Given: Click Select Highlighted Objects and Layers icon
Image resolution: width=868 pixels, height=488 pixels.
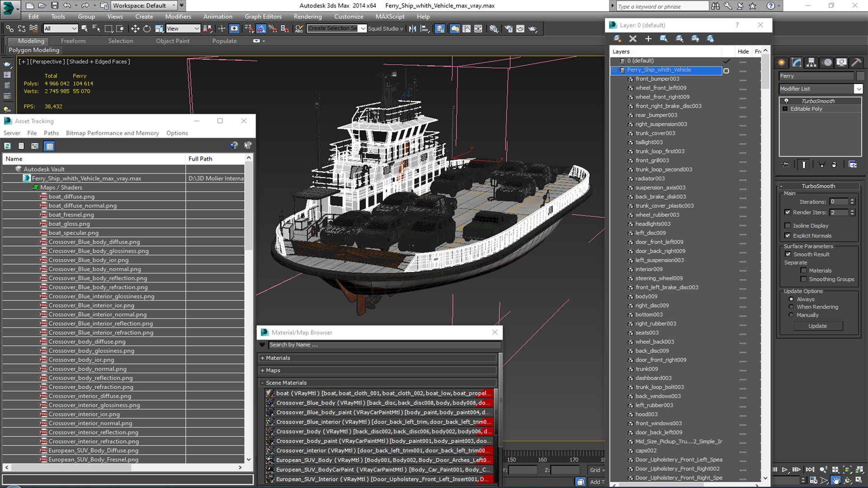Looking at the screenshot, I should click(x=664, y=38).
